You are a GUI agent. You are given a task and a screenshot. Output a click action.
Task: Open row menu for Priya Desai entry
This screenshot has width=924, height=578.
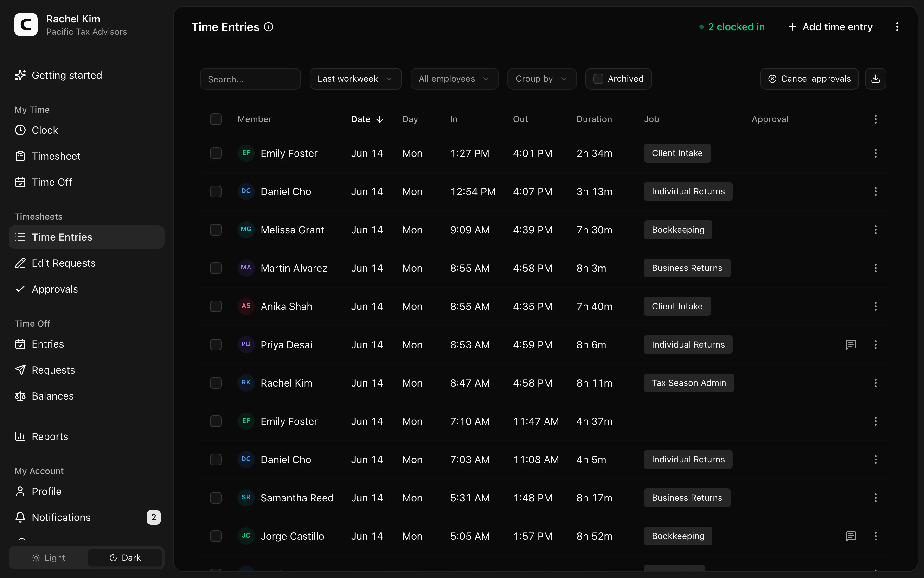tap(875, 345)
